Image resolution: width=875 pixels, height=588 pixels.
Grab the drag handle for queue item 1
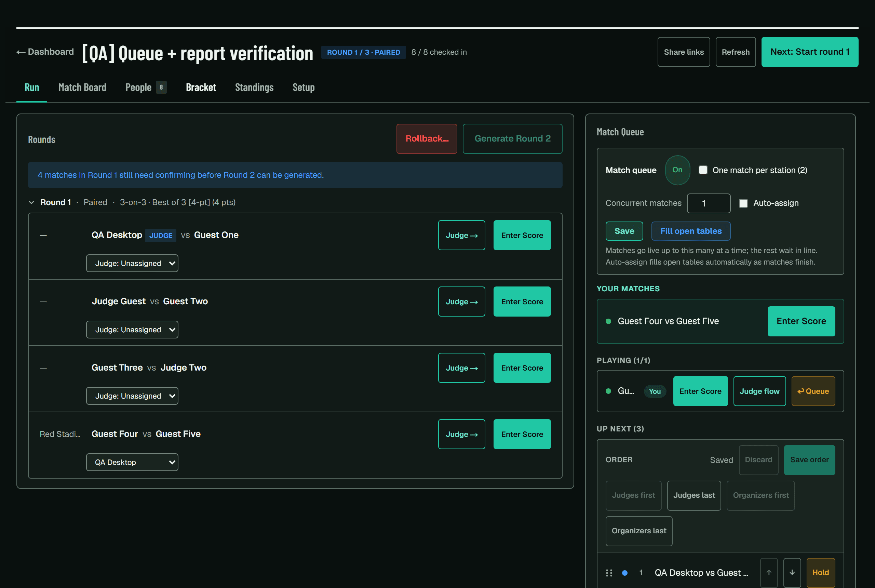[x=609, y=573]
